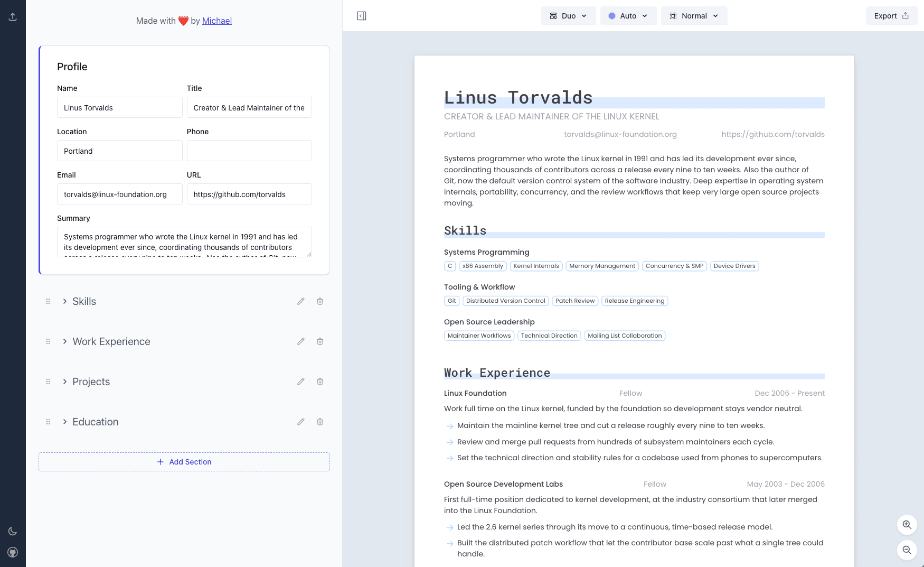
Task: Click the torvalds@linux-foundation.org email in preview
Action: (620, 134)
